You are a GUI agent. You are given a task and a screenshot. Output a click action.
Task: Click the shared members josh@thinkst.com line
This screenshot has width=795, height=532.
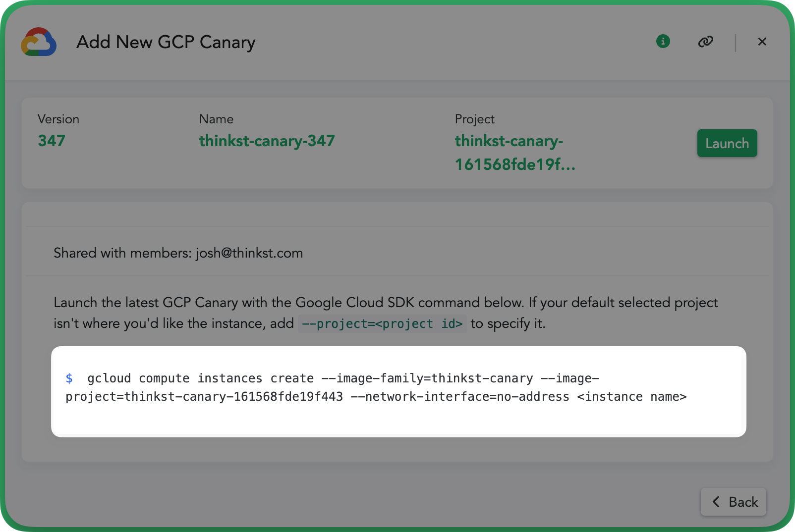pyautogui.click(x=178, y=253)
